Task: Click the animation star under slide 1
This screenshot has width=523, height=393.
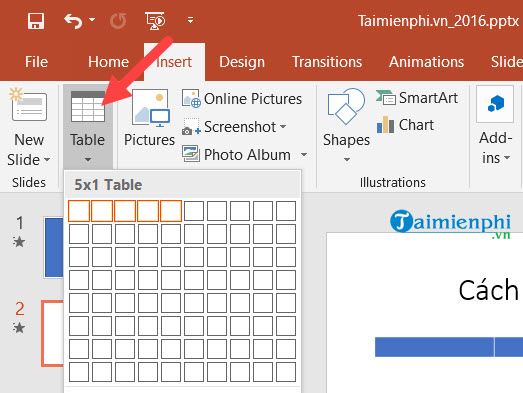Action: click(19, 242)
